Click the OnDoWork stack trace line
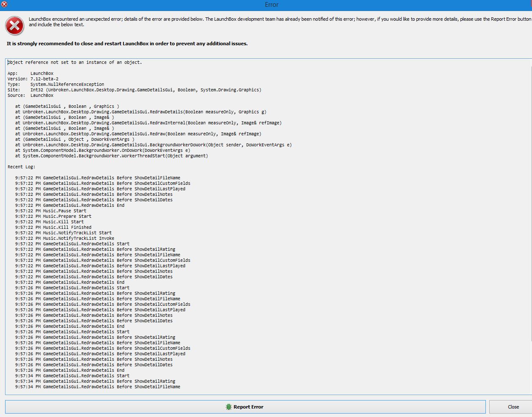Viewport: 532px width, 417px height. click(103, 150)
